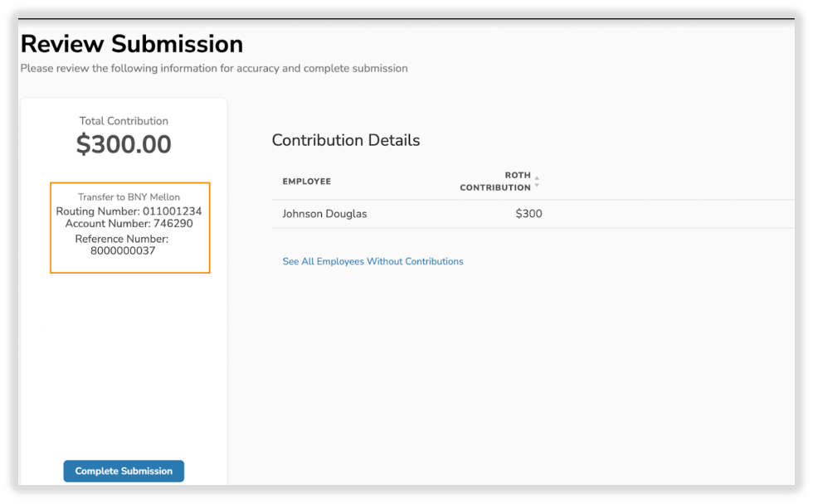
Task: Click the Routing Number 011001234 line
Action: coord(129,211)
